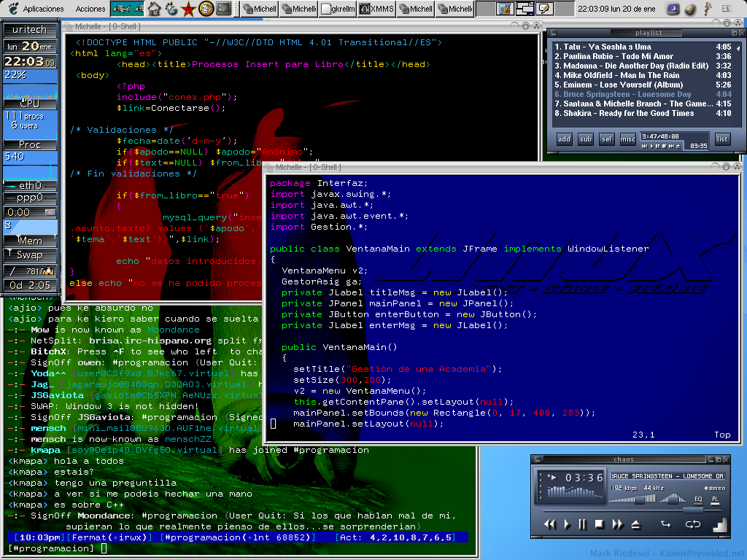747x560 pixels.
Task: Click the eject button in XMMS player
Action: (x=635, y=524)
